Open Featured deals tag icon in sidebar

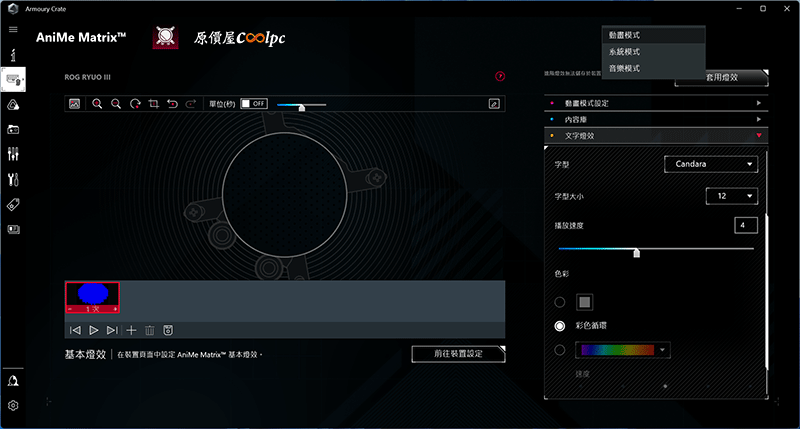[13, 205]
